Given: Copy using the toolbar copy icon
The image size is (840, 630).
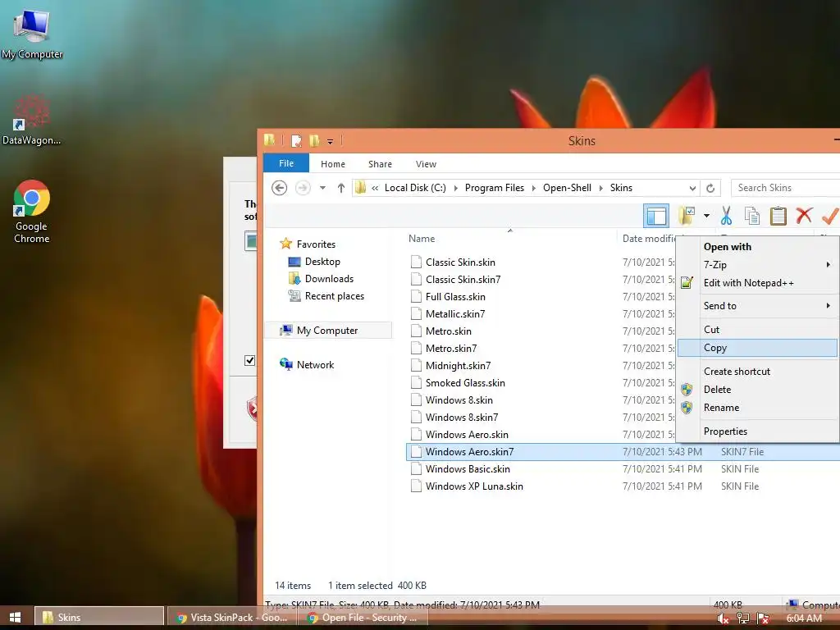Looking at the screenshot, I should (752, 216).
